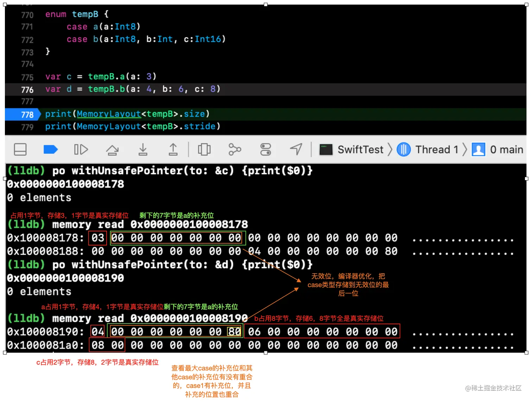The height and width of the screenshot is (402, 532).
Task: Click main frame user icon
Action: click(479, 149)
